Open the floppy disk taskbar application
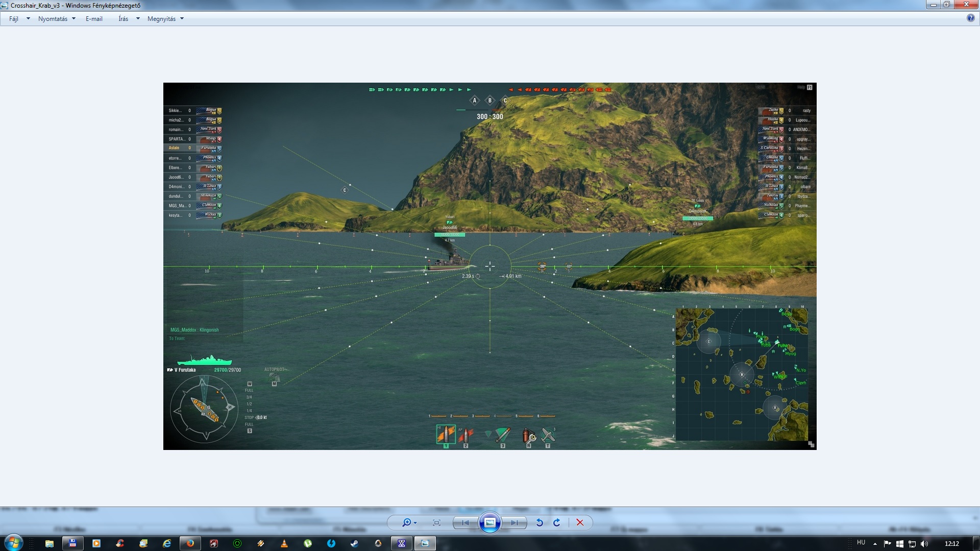 pyautogui.click(x=72, y=543)
